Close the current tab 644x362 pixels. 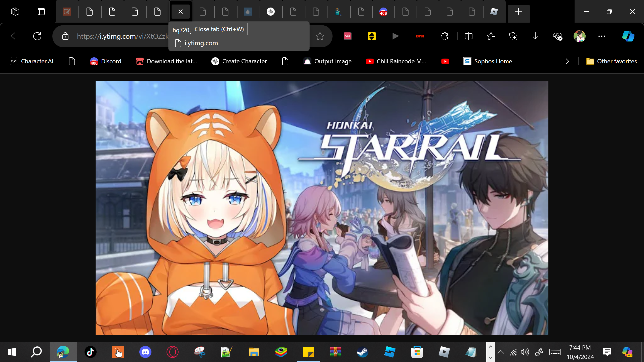click(x=180, y=12)
